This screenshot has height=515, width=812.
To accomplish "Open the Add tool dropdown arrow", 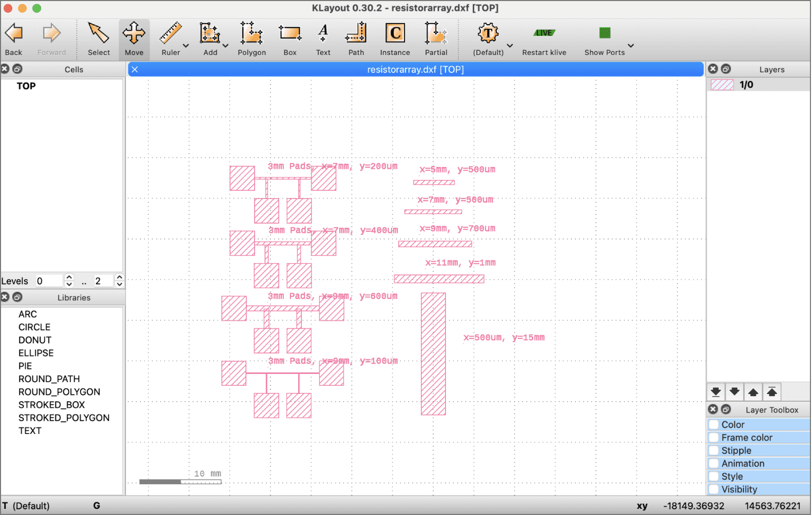I will tap(225, 46).
